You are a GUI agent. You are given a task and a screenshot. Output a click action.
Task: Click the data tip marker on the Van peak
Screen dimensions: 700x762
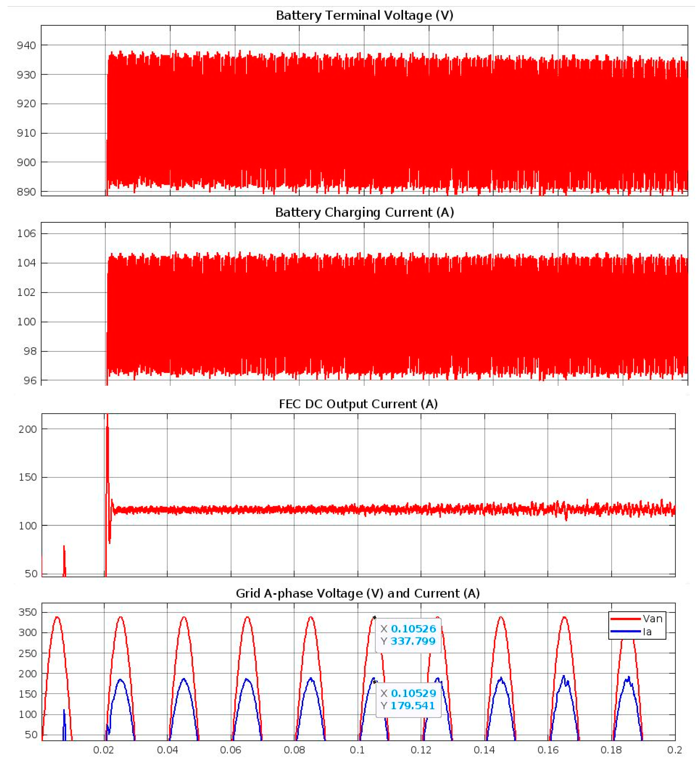pyautogui.click(x=374, y=617)
